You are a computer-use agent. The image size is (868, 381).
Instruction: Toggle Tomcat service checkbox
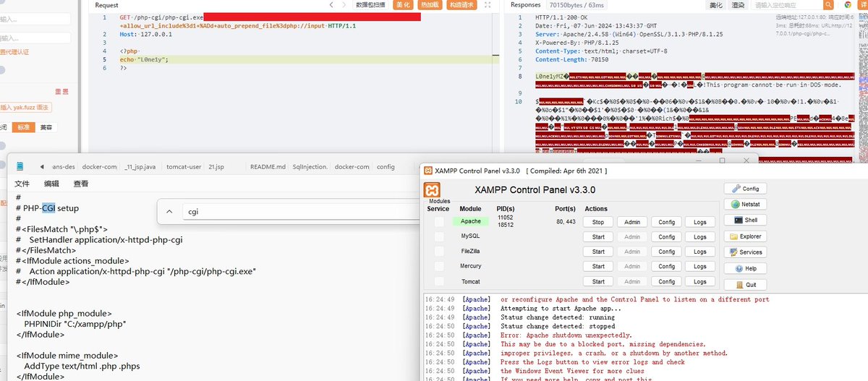coord(439,281)
